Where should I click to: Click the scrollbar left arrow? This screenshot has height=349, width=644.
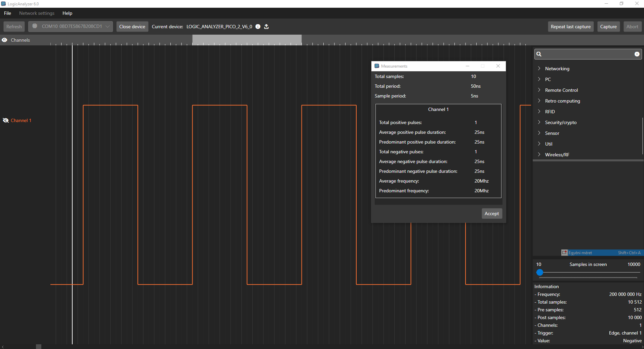click(3, 347)
